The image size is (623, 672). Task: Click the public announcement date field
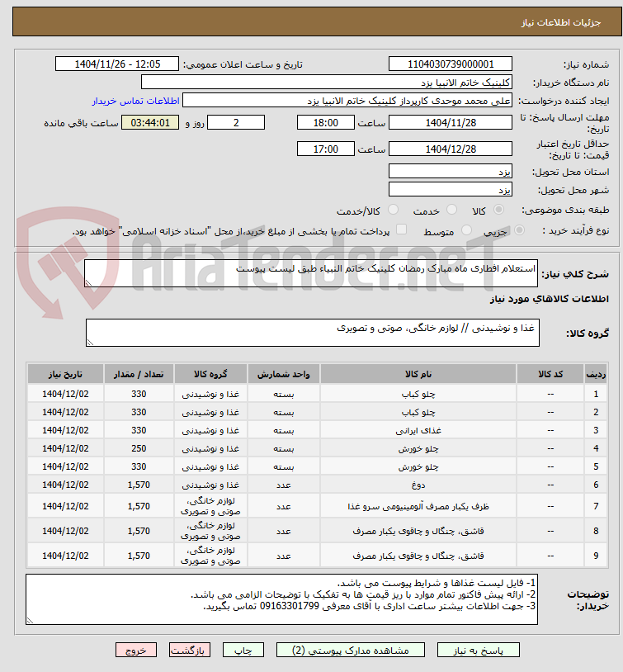coord(117,64)
